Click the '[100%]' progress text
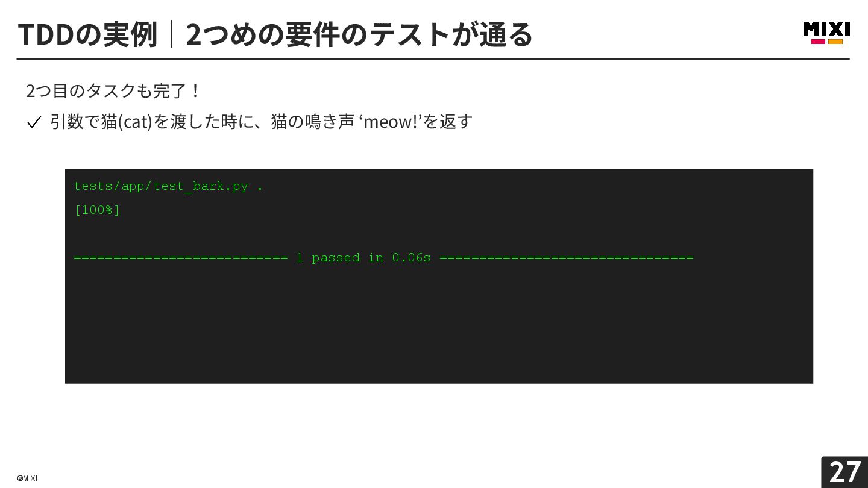 tap(96, 210)
